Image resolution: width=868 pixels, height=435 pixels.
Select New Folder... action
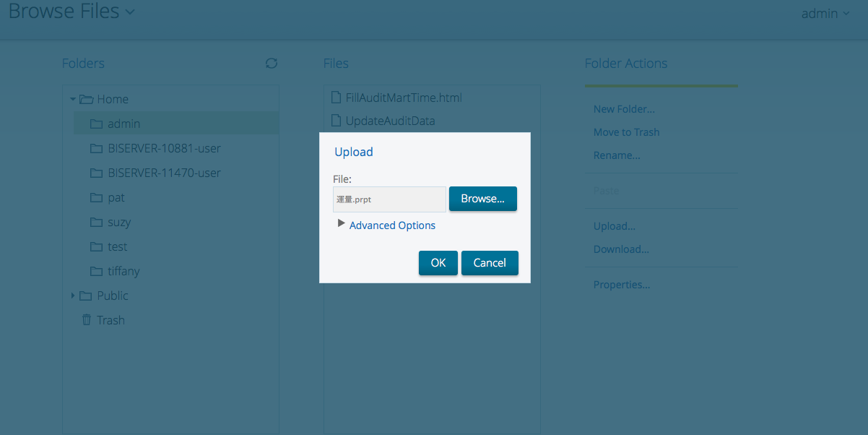(x=624, y=109)
